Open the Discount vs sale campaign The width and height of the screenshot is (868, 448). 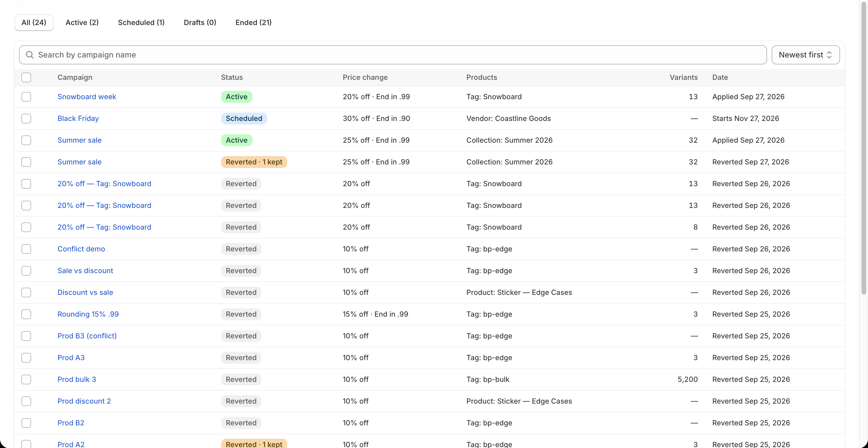point(85,293)
